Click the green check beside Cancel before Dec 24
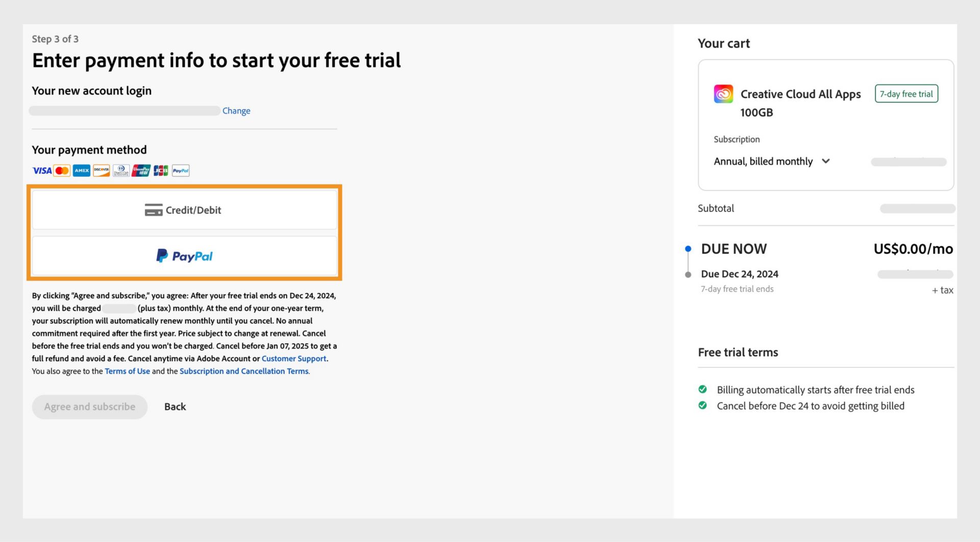 tap(703, 406)
